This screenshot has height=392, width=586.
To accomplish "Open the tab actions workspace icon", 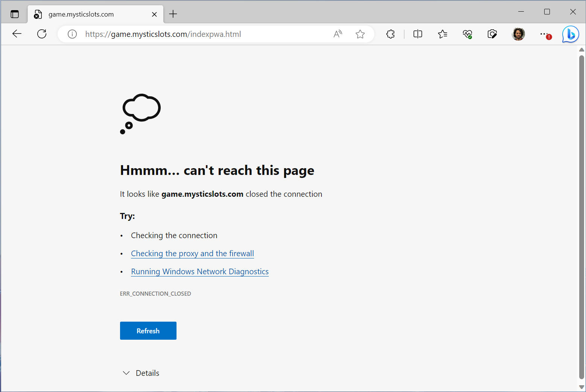I will click(15, 14).
